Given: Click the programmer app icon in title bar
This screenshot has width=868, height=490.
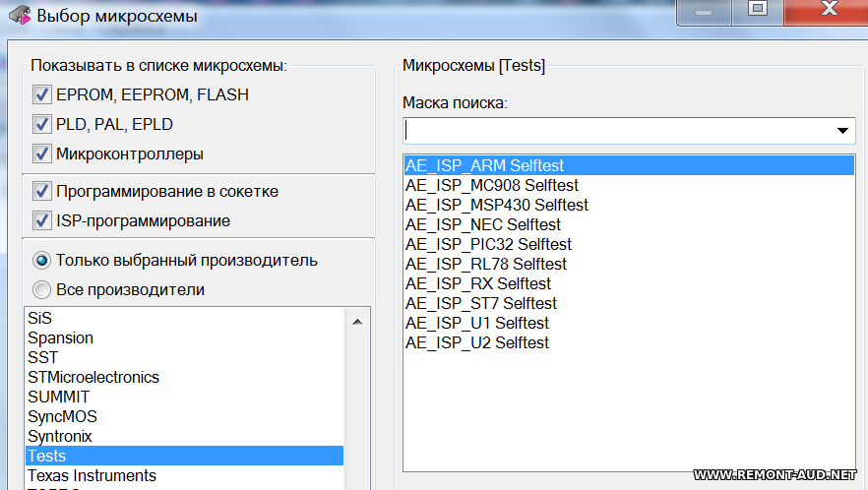Looking at the screenshot, I should tap(20, 15).
